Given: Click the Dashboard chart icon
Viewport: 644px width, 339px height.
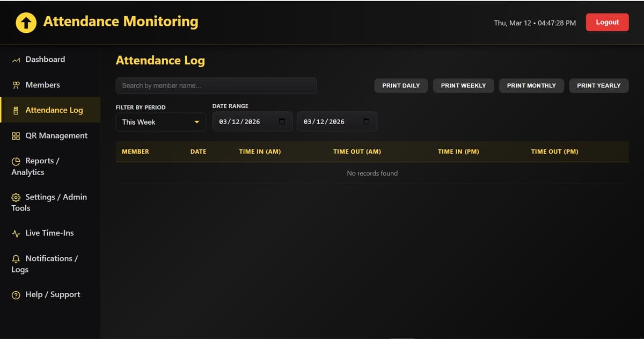Looking at the screenshot, I should (x=16, y=60).
